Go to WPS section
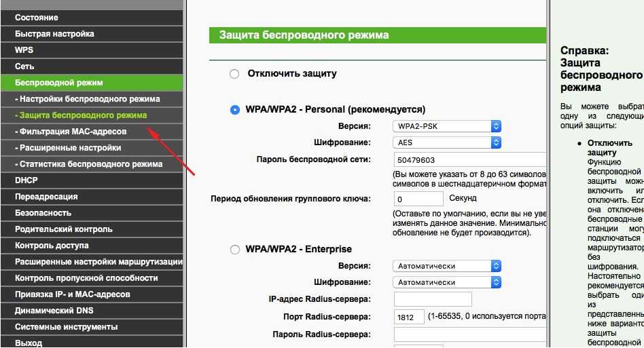 [24, 50]
